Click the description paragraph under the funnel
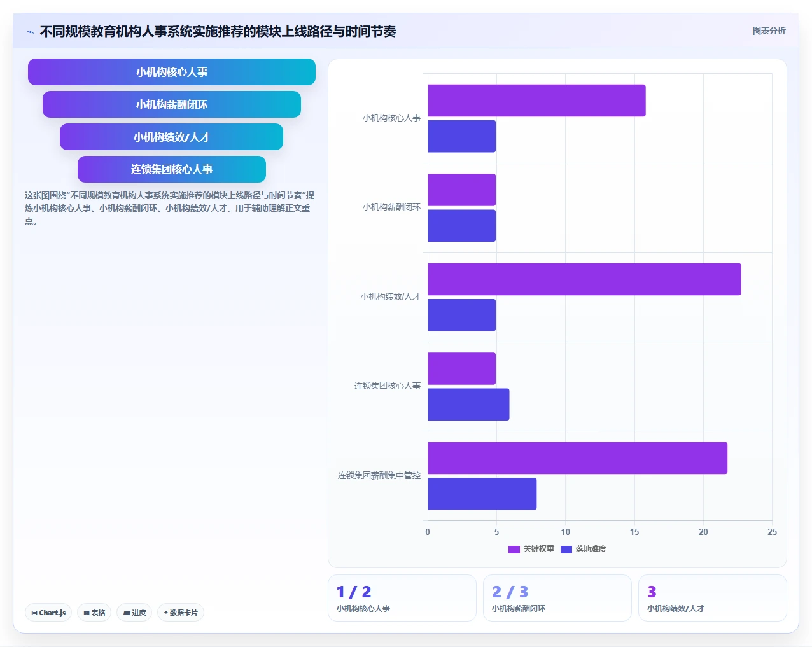Image resolution: width=812 pixels, height=647 pixels. point(169,208)
